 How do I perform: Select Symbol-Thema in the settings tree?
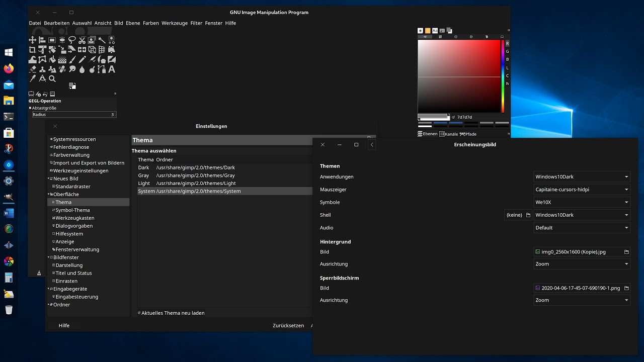[72, 210]
